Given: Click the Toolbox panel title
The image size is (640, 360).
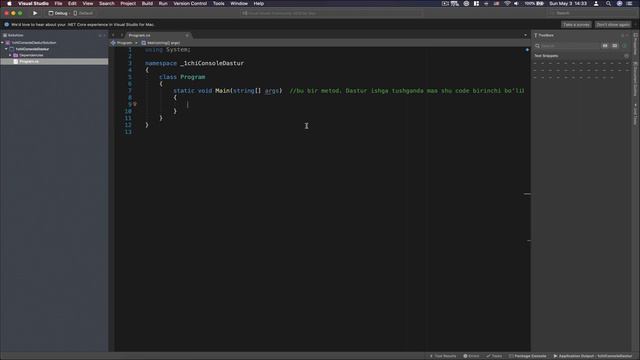Looking at the screenshot, I should (545, 36).
